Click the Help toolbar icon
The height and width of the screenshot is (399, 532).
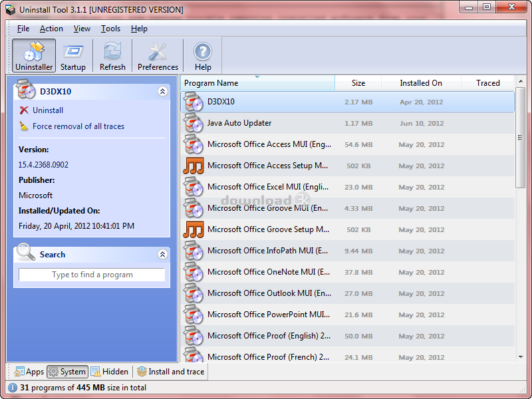[x=203, y=51]
